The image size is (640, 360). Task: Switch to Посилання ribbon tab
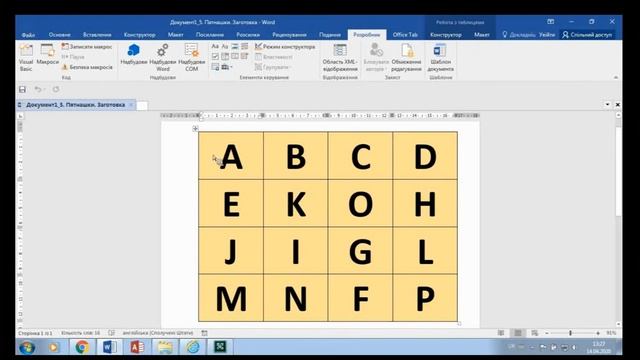tap(210, 35)
